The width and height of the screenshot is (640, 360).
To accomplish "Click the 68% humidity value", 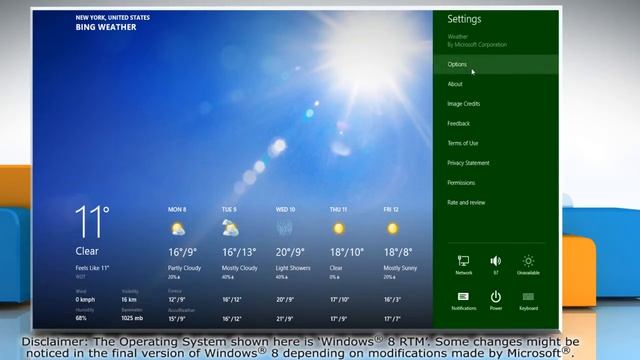I will (81, 318).
